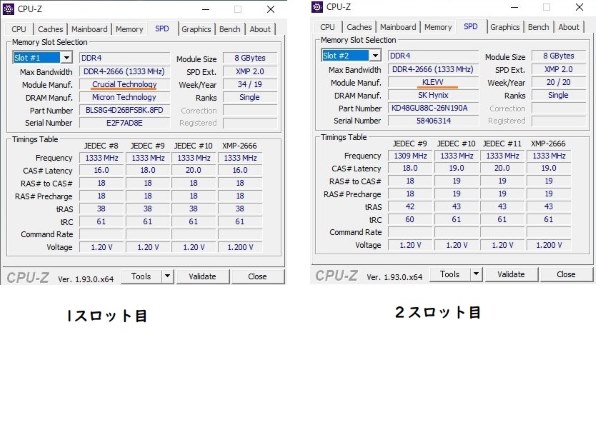Screen dimensions: 596x428
Task: Select serial number 58406314
Action: point(433,121)
